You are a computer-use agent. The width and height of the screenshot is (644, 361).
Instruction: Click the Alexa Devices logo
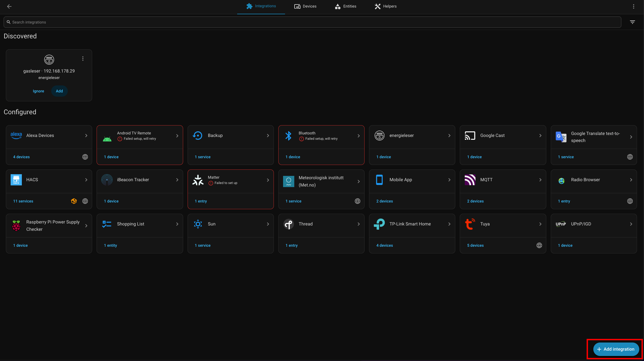16,136
